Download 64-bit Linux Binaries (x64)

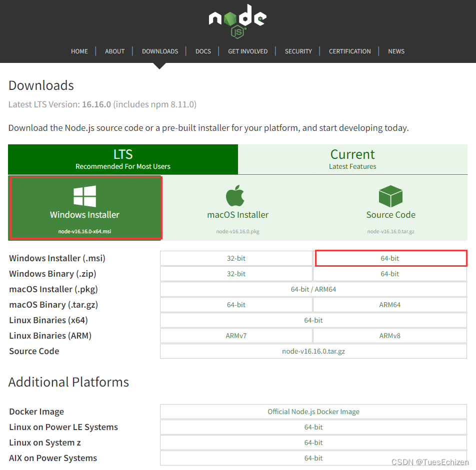(x=313, y=320)
